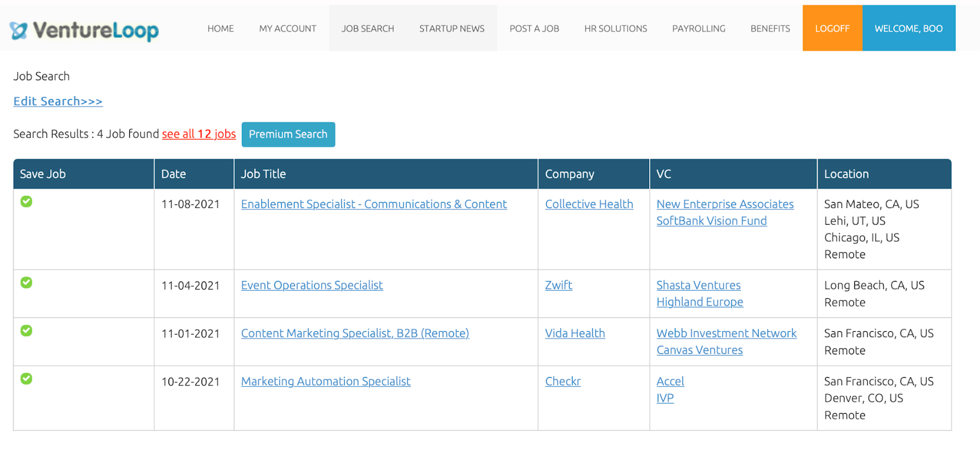The height and width of the screenshot is (464, 980).
Task: Click the VC column header
Action: [x=733, y=174]
